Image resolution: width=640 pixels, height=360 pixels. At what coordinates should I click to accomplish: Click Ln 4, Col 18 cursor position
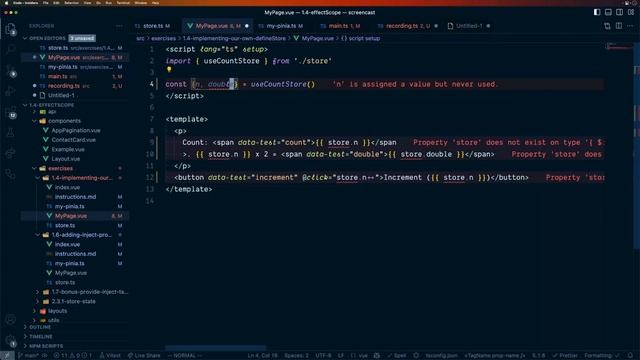(x=262, y=356)
